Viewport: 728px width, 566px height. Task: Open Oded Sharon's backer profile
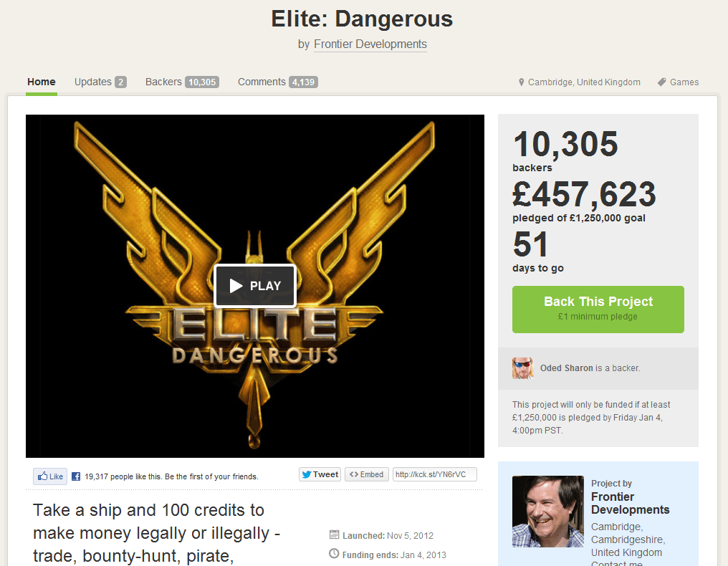(x=567, y=368)
